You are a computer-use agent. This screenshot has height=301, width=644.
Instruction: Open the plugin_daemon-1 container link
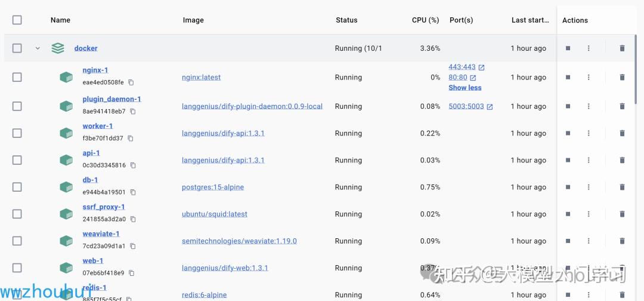coord(112,99)
